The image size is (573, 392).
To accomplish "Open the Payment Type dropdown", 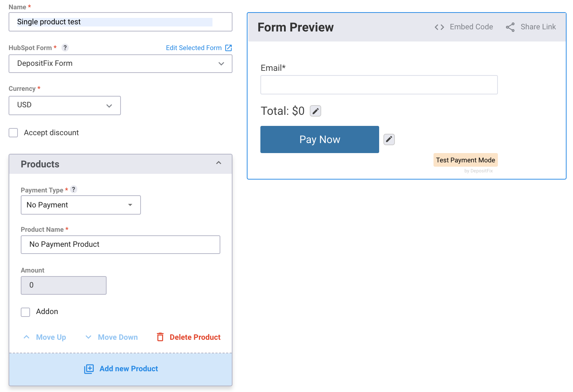I will point(81,205).
